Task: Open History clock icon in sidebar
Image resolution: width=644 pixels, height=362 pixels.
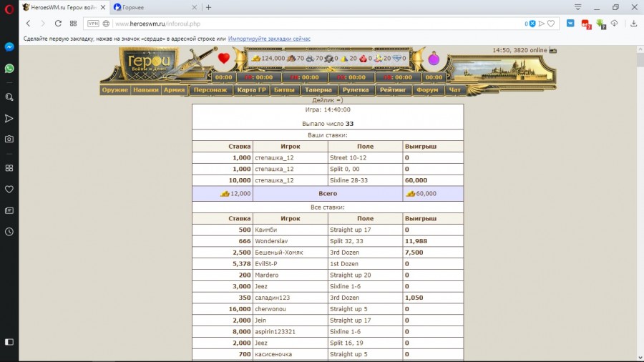Action: click(9, 232)
